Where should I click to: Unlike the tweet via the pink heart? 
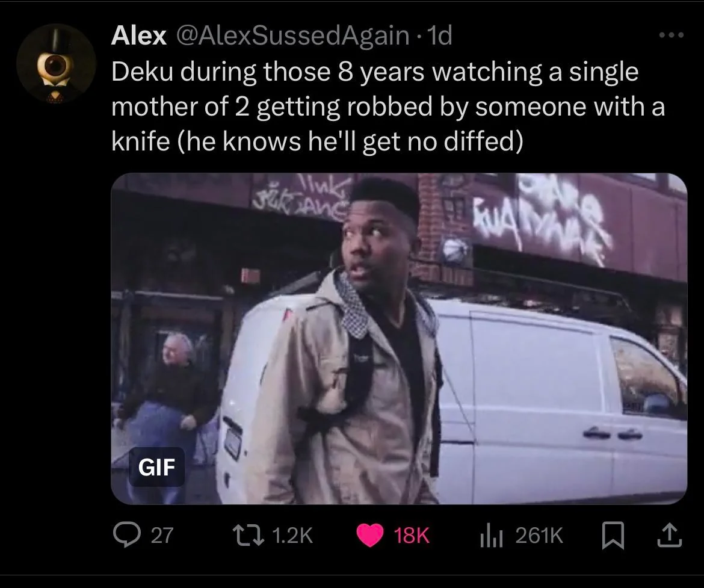370,535
